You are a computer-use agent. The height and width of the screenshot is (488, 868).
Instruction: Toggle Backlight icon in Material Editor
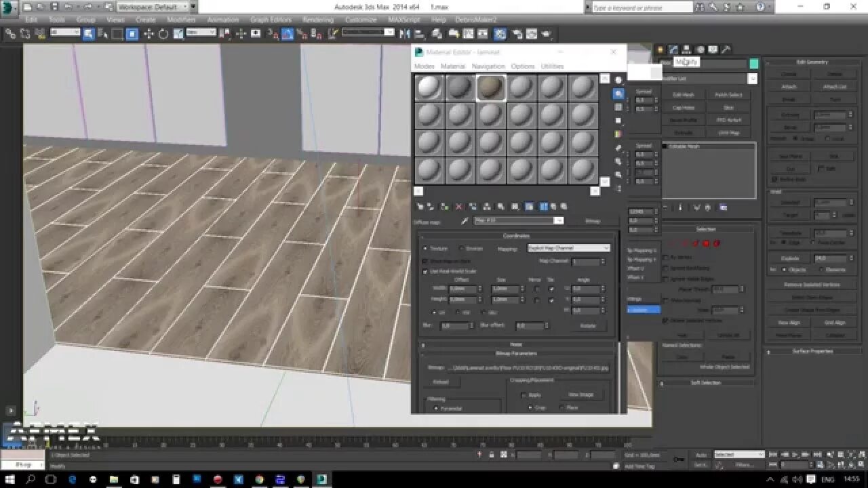[x=618, y=94]
